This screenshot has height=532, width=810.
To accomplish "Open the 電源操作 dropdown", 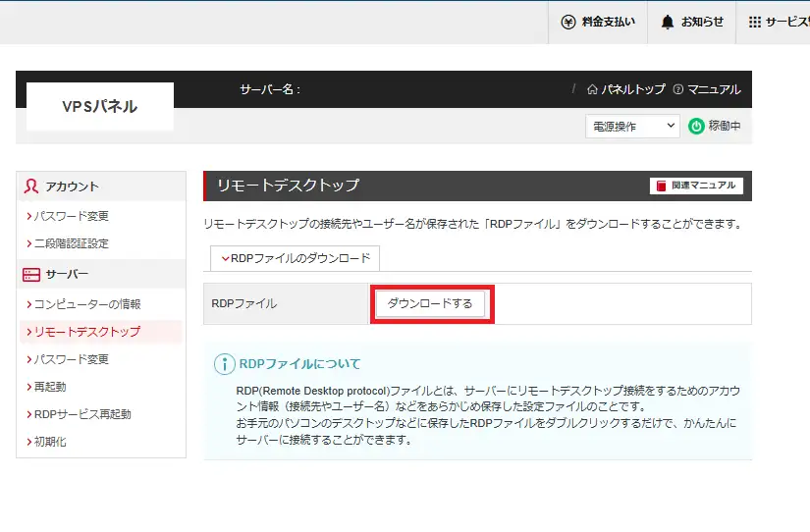I will [x=632, y=126].
